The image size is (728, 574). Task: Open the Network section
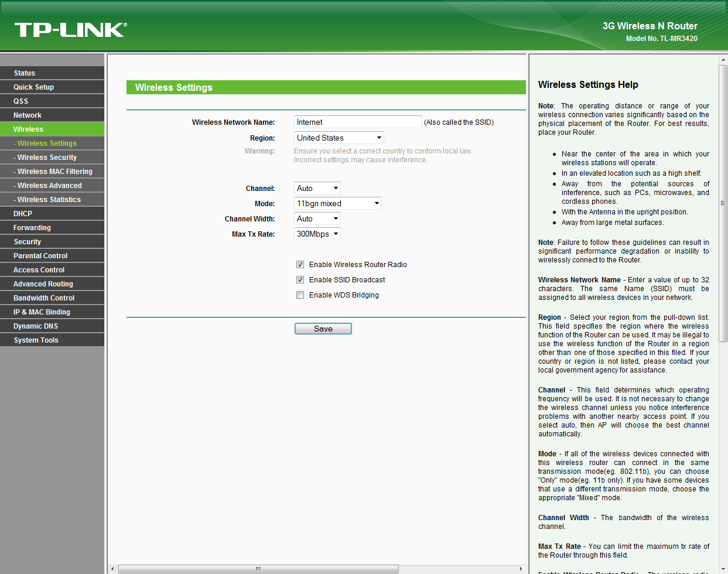(52, 115)
